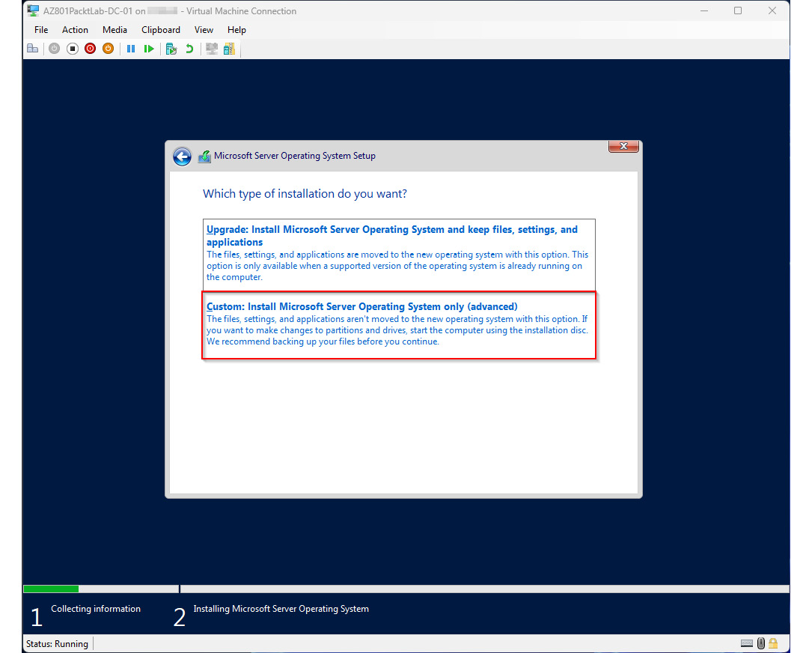Click the mouse status icon in the status bar

tap(760, 644)
